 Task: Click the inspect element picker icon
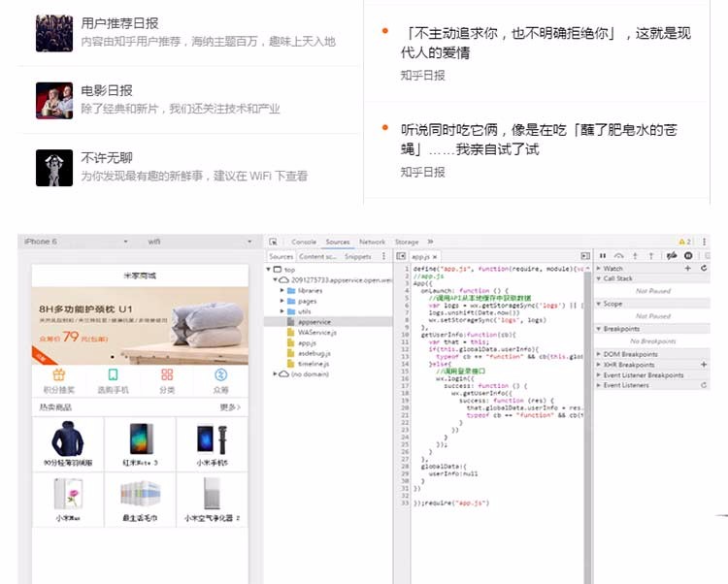pyautogui.click(x=273, y=242)
